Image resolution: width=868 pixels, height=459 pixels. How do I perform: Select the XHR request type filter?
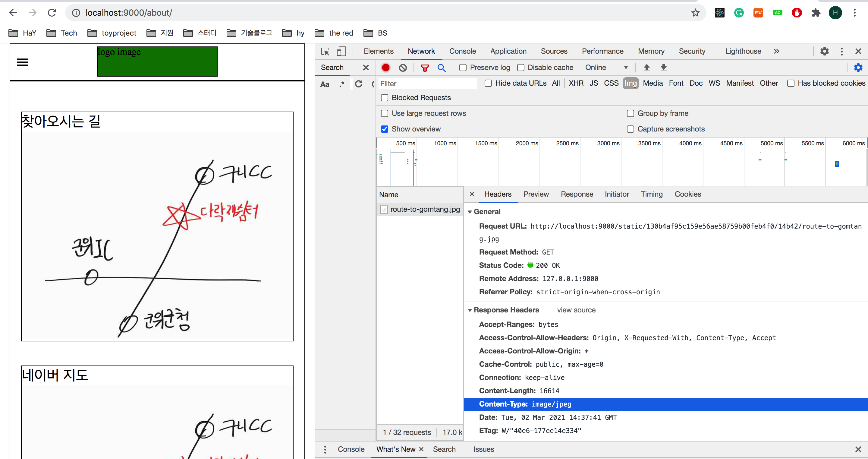coord(576,83)
